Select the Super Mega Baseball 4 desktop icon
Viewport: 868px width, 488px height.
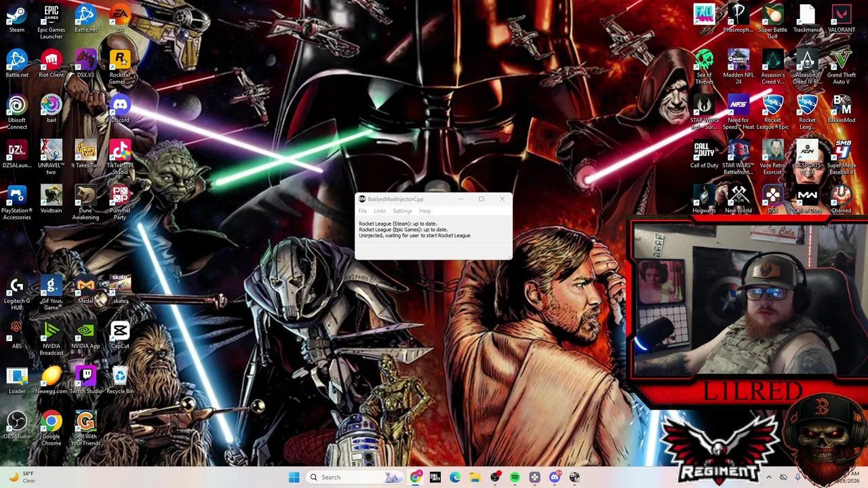842,157
